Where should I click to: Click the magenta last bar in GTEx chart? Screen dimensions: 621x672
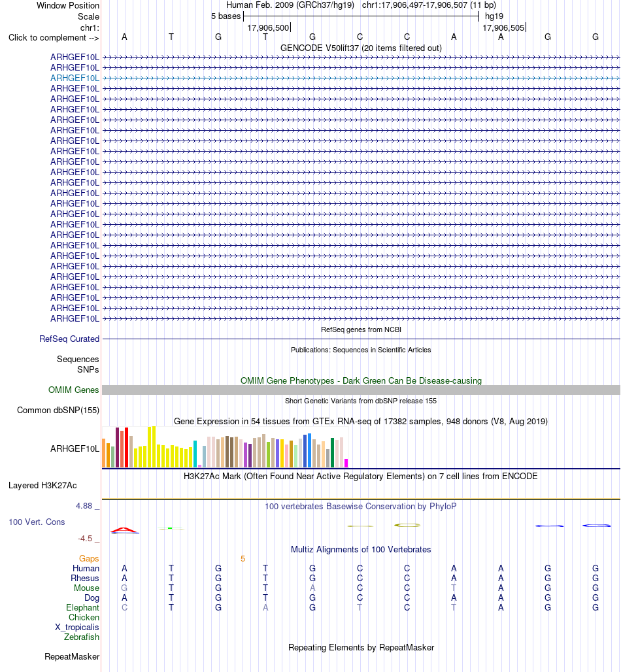tap(346, 463)
